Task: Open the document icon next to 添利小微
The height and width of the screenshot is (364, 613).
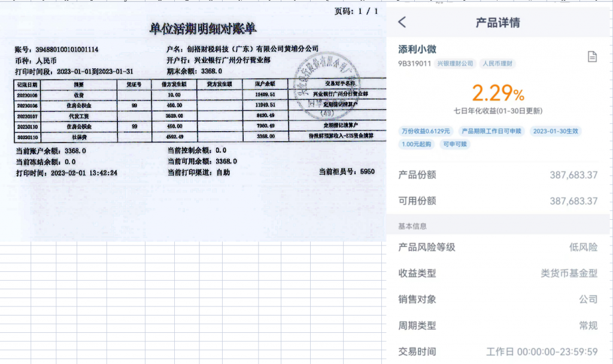Action: click(592, 57)
